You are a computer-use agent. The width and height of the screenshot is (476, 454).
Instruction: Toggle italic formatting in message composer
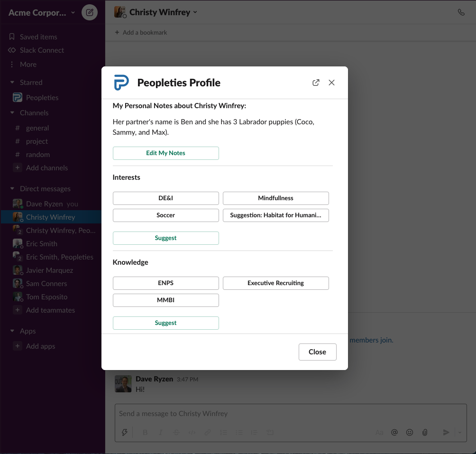(x=161, y=432)
